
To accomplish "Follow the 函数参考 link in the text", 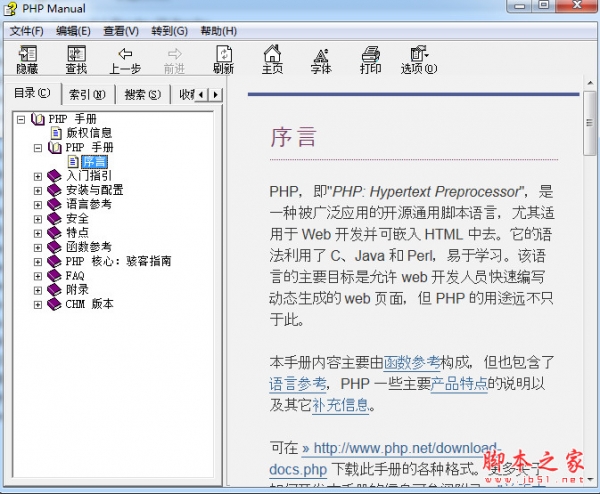I will 412,362.
